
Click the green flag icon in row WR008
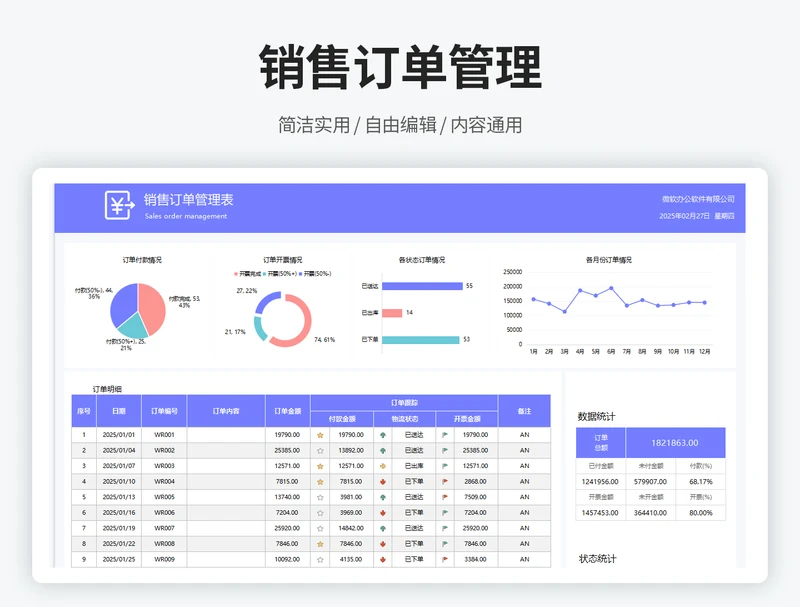coord(445,544)
